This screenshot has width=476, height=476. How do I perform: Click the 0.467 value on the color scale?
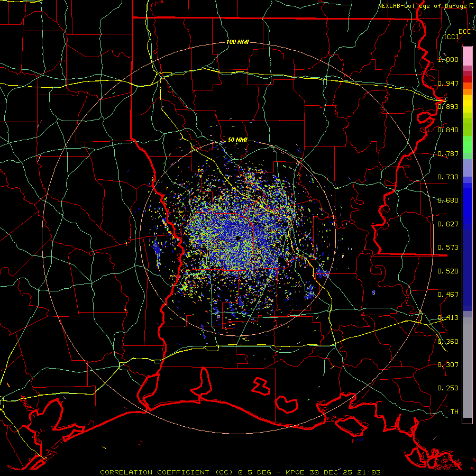click(x=448, y=295)
